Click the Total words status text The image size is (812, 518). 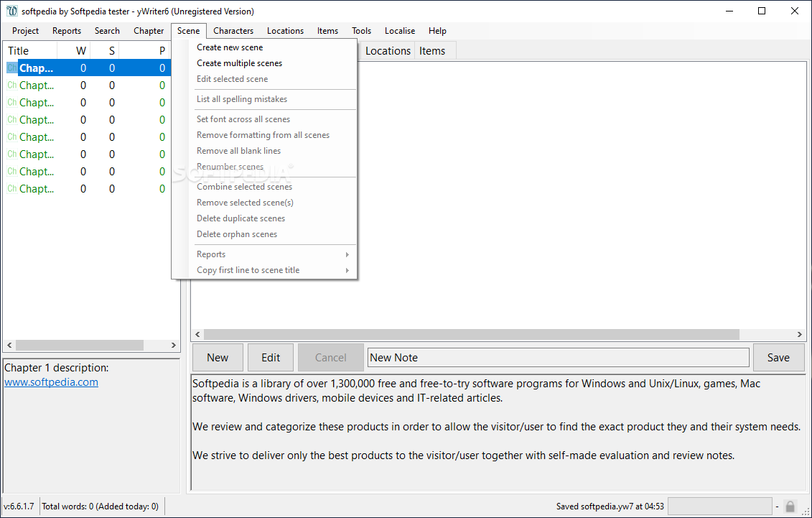point(101,506)
